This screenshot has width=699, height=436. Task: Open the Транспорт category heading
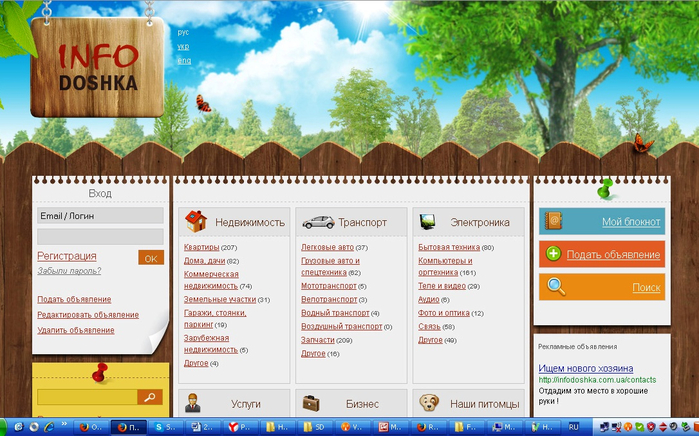[362, 222]
